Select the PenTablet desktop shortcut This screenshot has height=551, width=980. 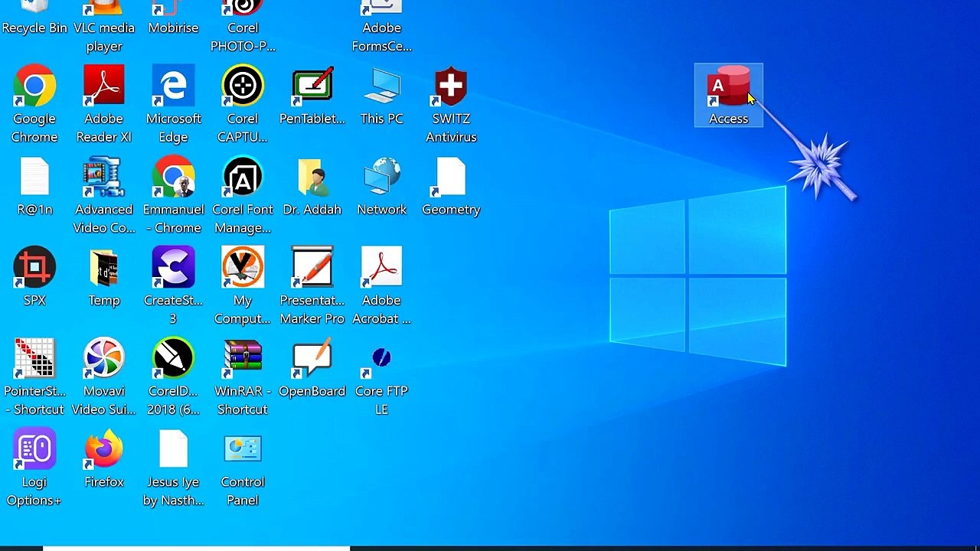point(312,96)
